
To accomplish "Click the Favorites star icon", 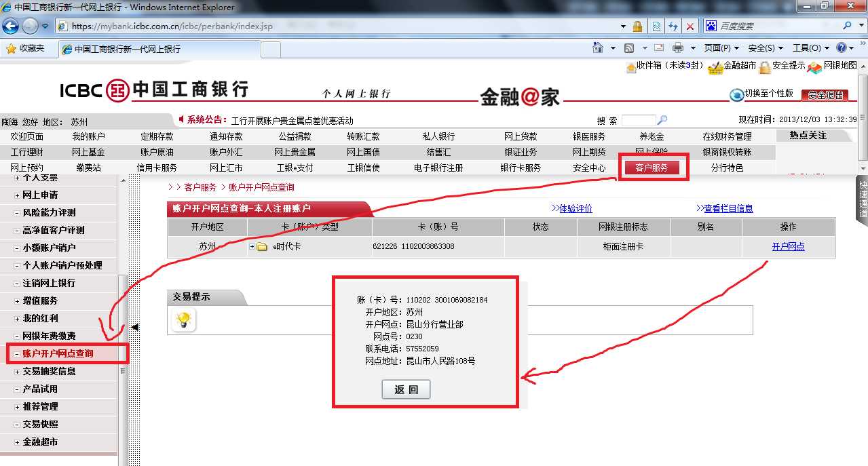I will click(11, 49).
